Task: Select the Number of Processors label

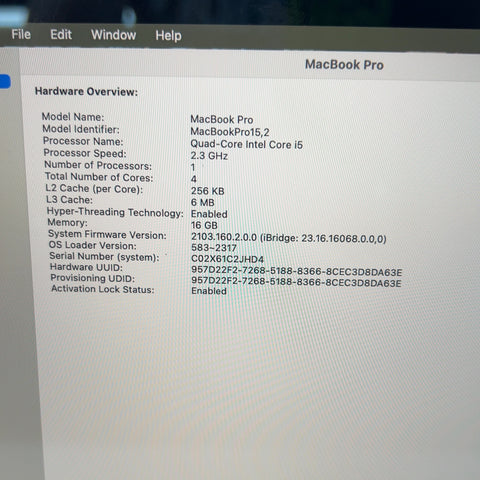Action: (98, 165)
